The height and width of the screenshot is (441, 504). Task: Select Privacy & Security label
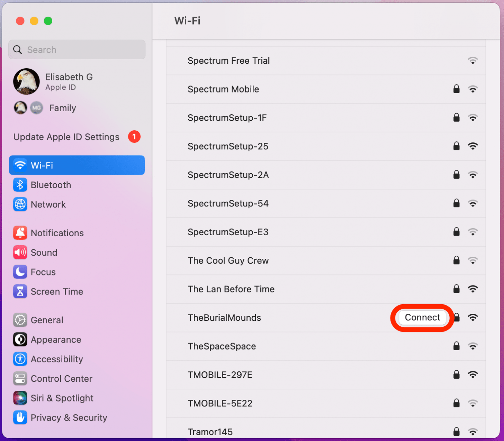coord(69,418)
